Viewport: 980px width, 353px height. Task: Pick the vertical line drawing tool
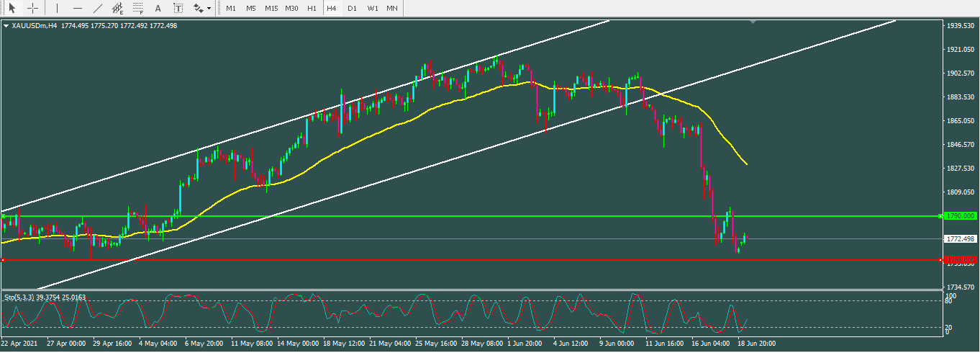point(56,8)
